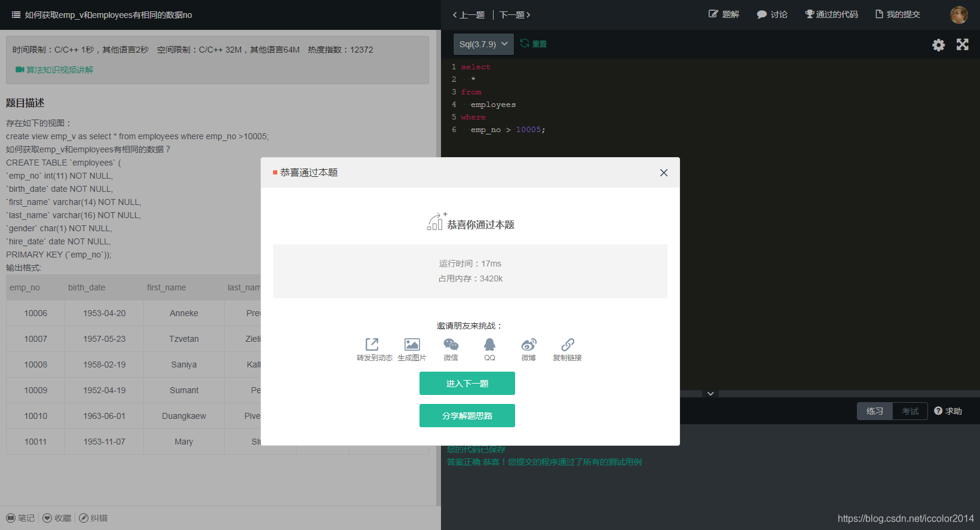Click the '占用内存：3420k' result text
This screenshot has width=980, height=530.
(470, 278)
